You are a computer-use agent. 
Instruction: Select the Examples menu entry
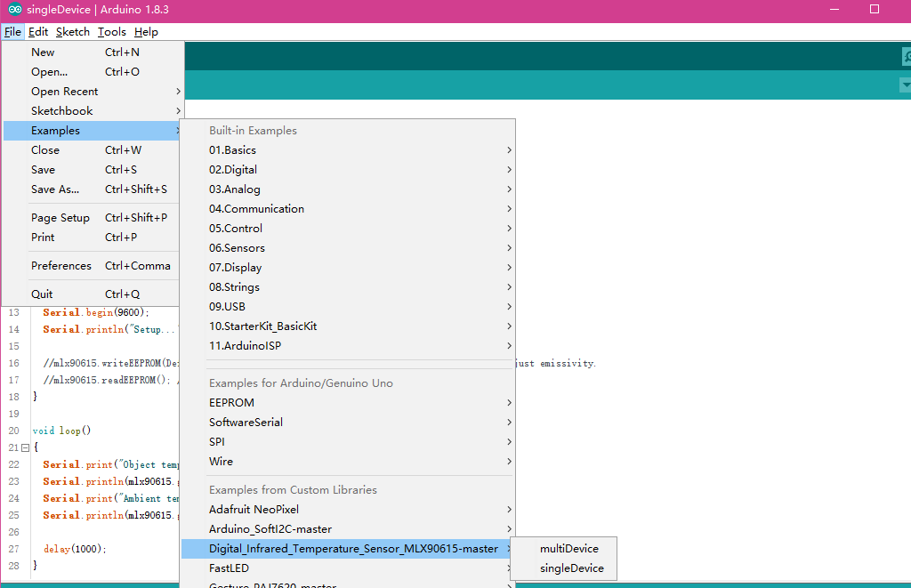[x=92, y=131]
